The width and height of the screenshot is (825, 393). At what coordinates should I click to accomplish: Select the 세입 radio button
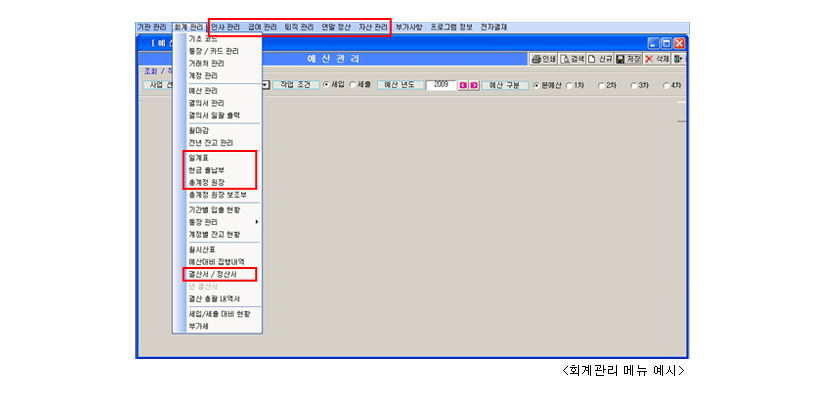tap(326, 85)
